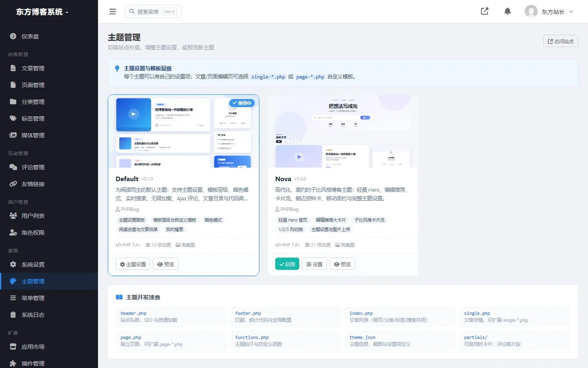Click the header.php reference card
588x368 pixels.
(x=171, y=316)
